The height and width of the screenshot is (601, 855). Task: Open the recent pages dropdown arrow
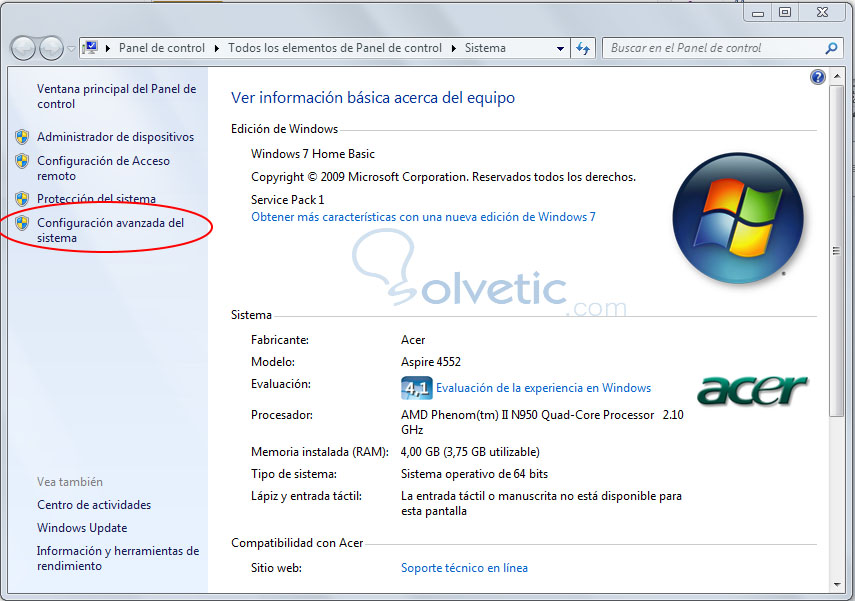(x=71, y=49)
